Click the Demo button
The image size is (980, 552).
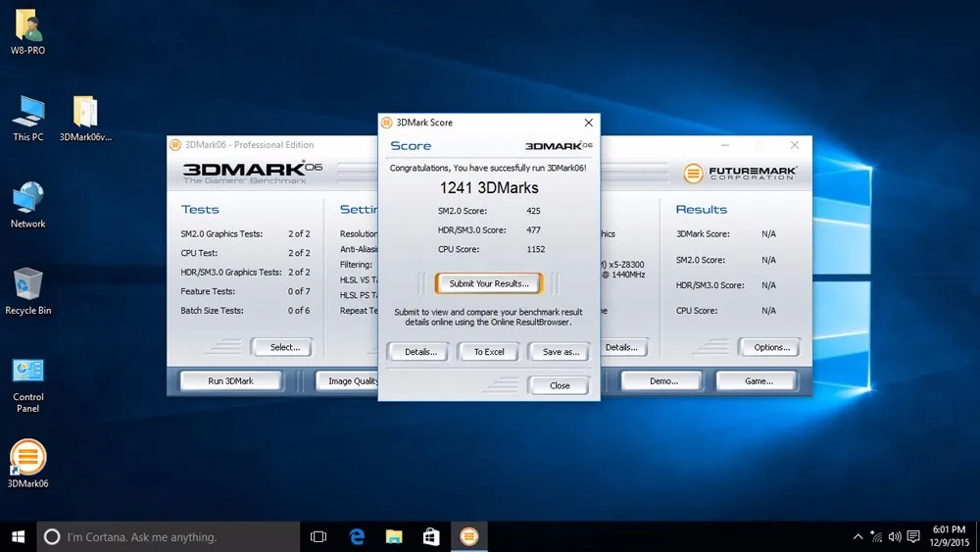coord(663,380)
